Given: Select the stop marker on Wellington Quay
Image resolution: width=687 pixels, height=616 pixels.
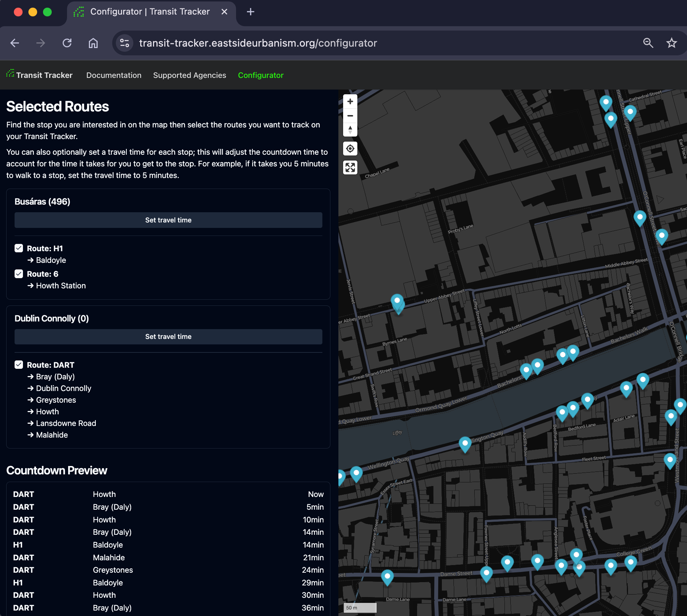Looking at the screenshot, I should tap(465, 443).
